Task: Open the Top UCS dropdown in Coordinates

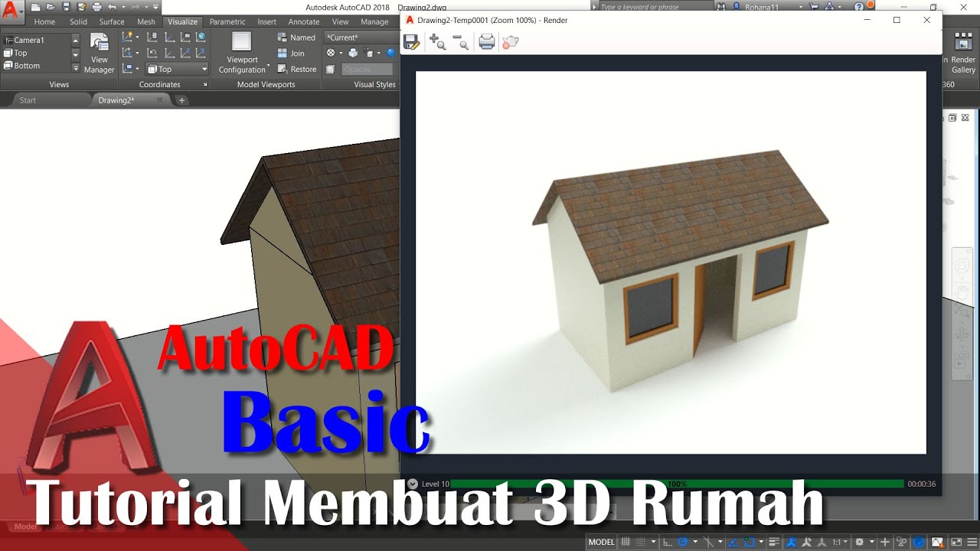Action: coord(177,69)
